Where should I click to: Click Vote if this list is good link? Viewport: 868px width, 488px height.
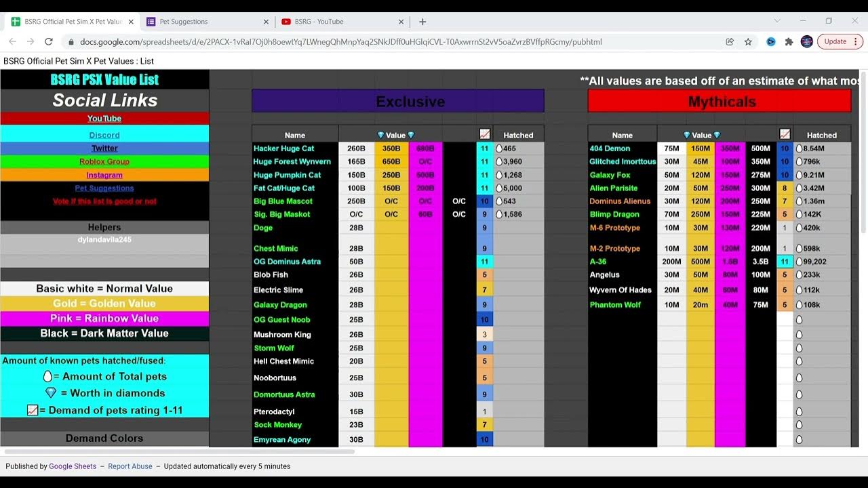(x=104, y=201)
